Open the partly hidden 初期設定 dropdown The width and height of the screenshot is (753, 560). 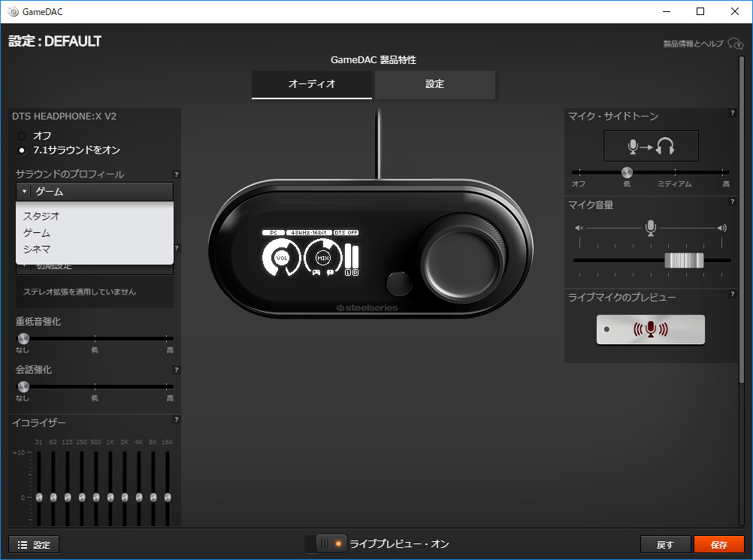tap(95, 269)
